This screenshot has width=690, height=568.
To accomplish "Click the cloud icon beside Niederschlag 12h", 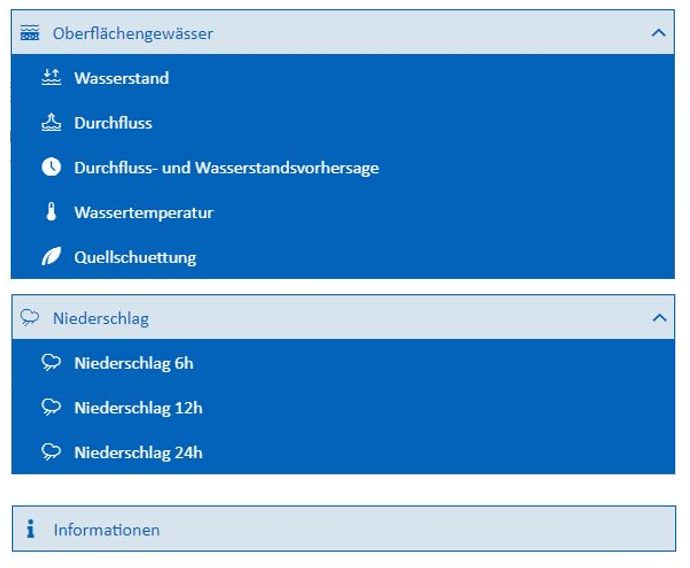I will point(51,408).
